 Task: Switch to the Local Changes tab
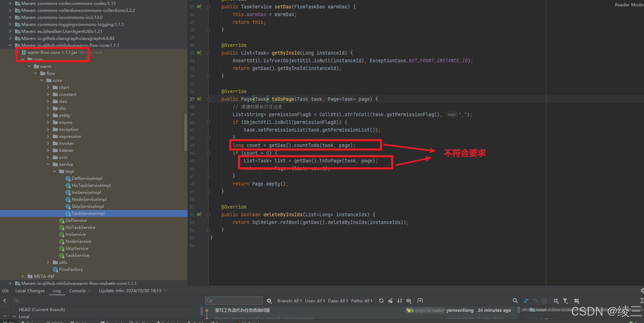[x=30, y=290]
